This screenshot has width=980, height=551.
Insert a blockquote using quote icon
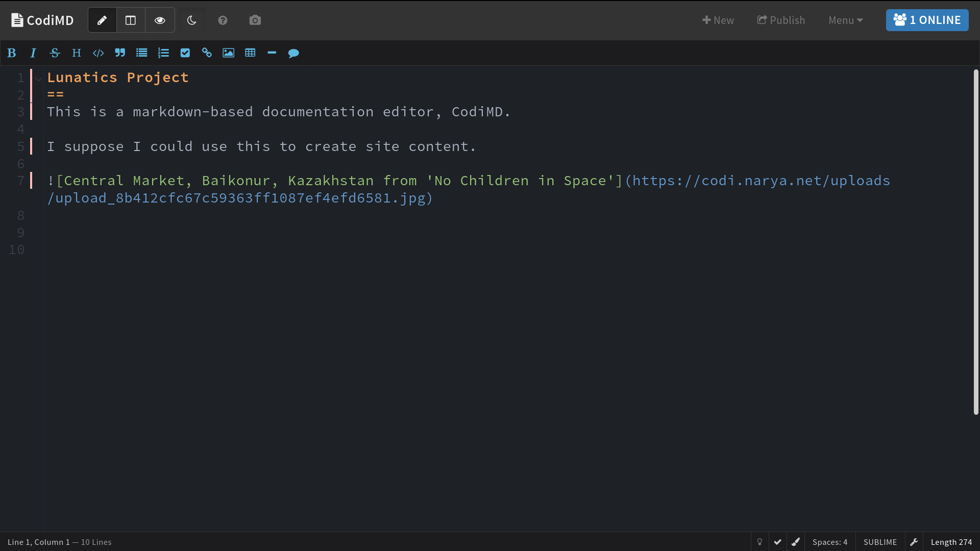[x=120, y=53]
